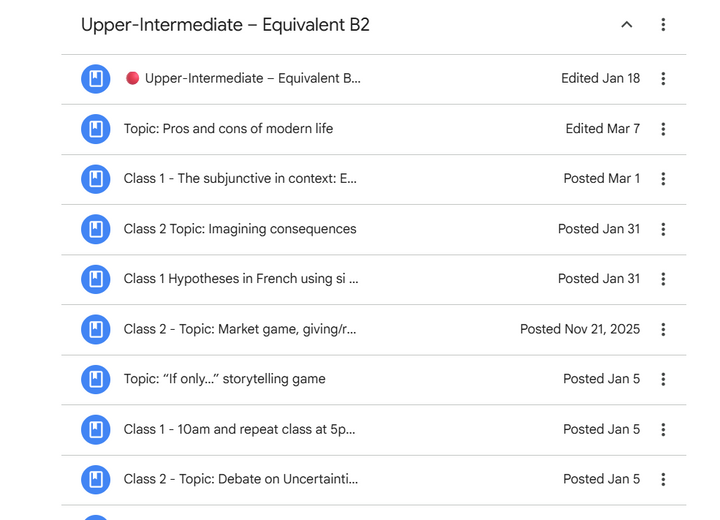Click material icon beside Imagining consequences
The width and height of the screenshot is (720, 520).
[x=96, y=229]
